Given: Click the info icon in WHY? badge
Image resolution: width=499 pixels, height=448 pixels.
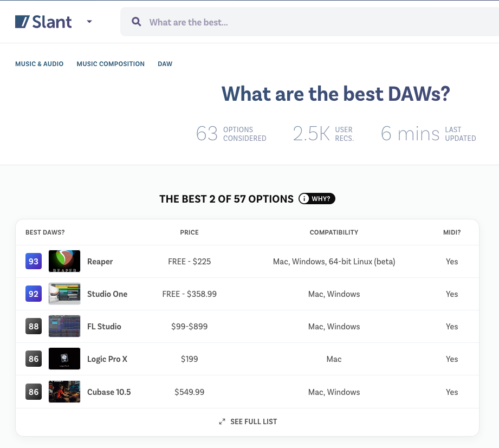Looking at the screenshot, I should coord(304,199).
